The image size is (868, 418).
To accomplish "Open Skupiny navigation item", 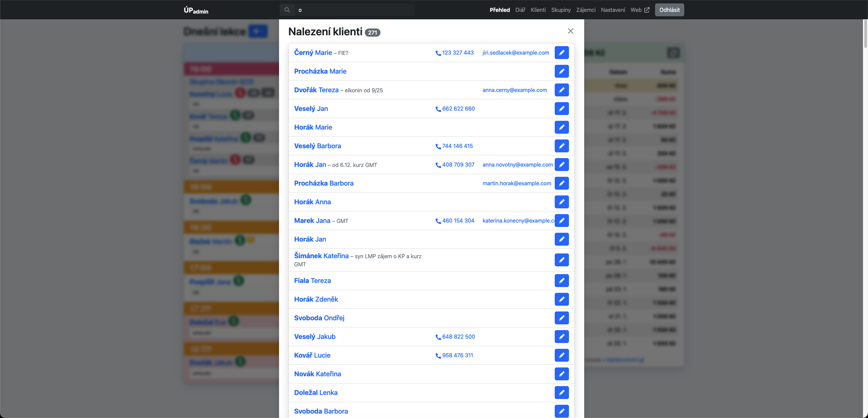I will coord(561,10).
